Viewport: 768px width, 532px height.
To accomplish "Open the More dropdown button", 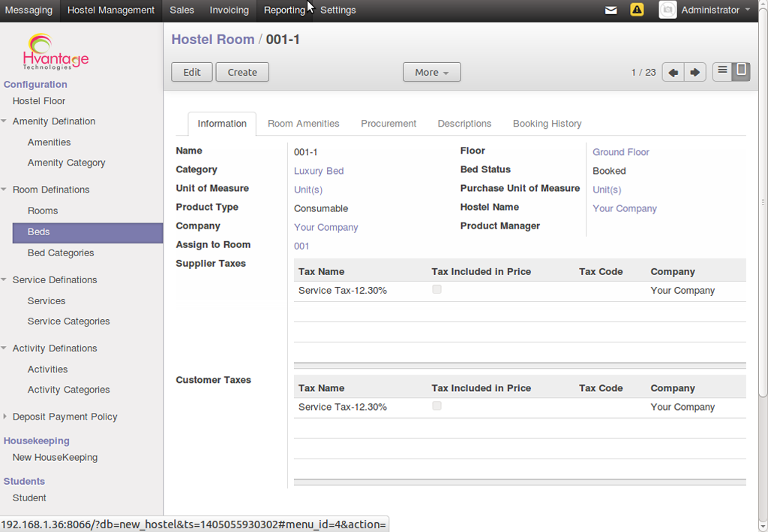I will coord(431,72).
